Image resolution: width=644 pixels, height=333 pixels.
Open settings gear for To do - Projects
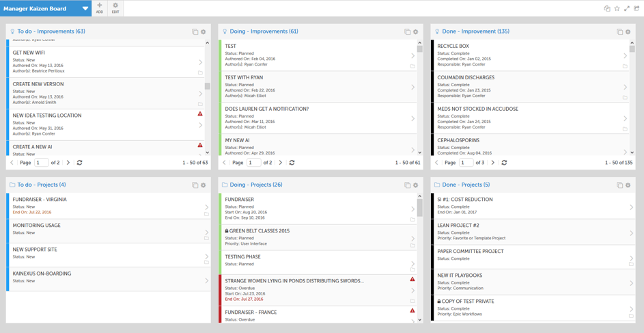point(203,185)
